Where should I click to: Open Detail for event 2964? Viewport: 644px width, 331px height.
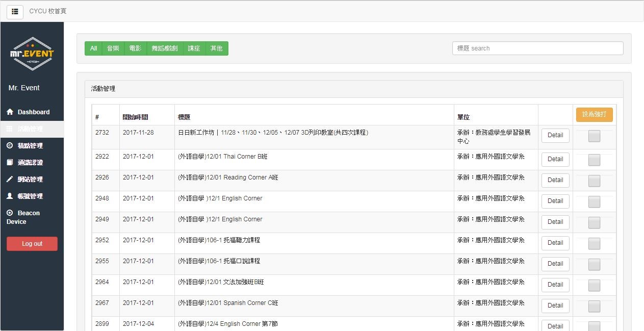coord(555,285)
